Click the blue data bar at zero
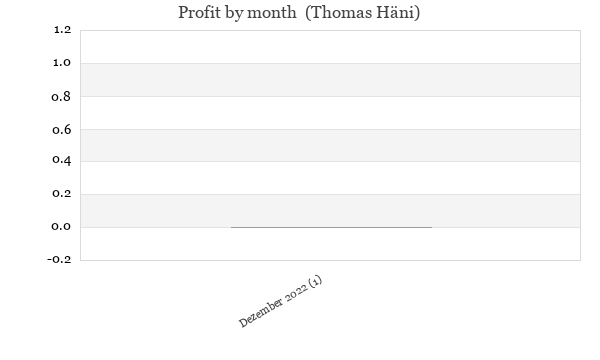 click(x=331, y=227)
